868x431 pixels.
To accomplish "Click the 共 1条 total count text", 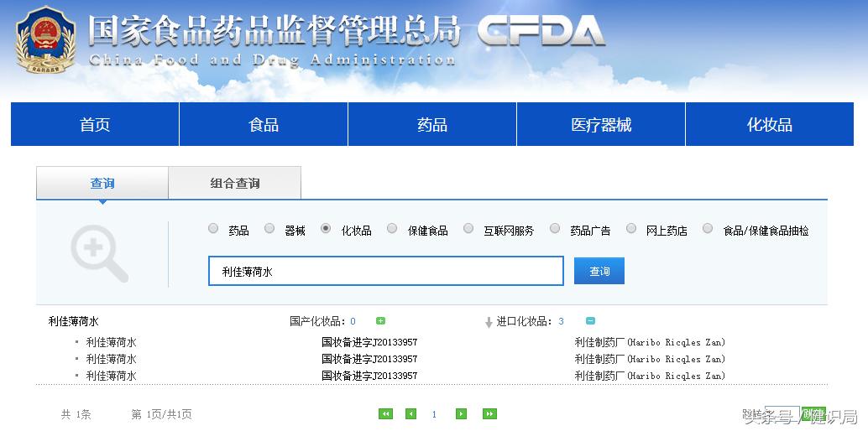I will click(x=76, y=414).
